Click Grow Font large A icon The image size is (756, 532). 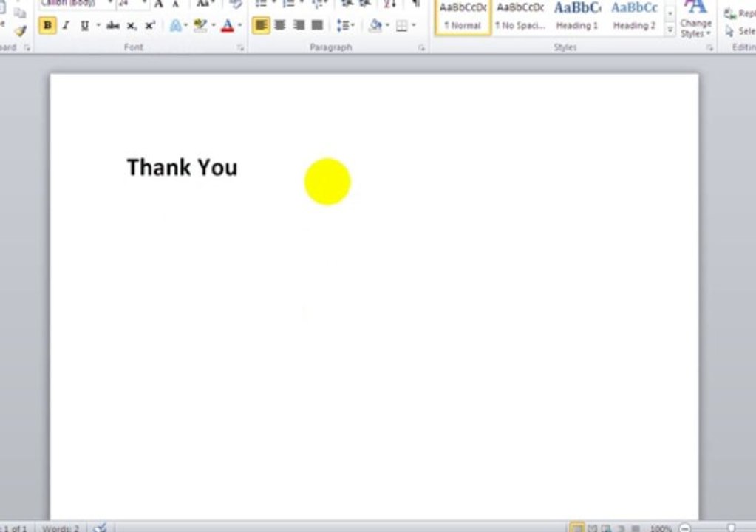(x=159, y=4)
